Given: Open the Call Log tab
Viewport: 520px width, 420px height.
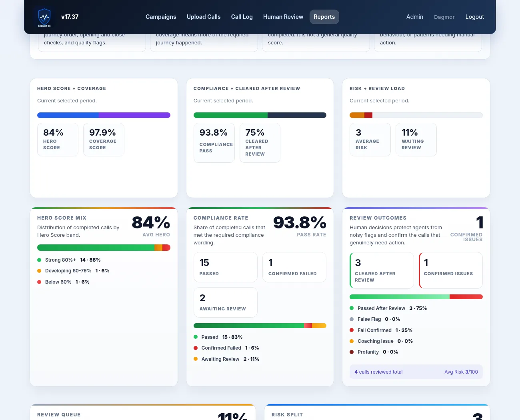Looking at the screenshot, I should 242,17.
